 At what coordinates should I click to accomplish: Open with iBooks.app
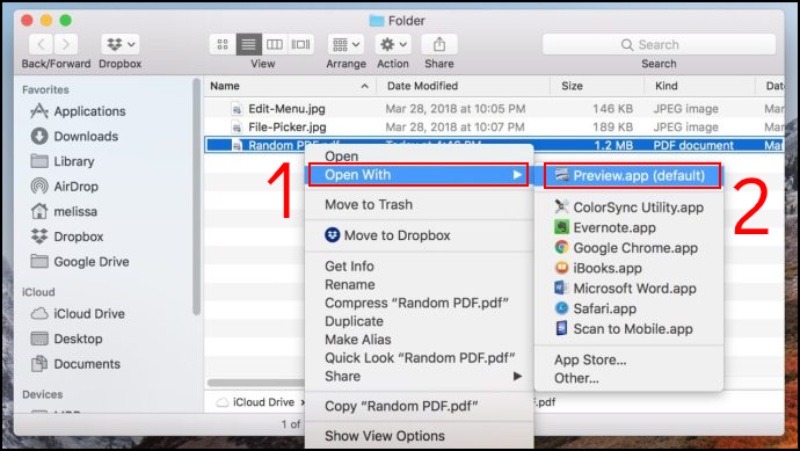click(629, 268)
